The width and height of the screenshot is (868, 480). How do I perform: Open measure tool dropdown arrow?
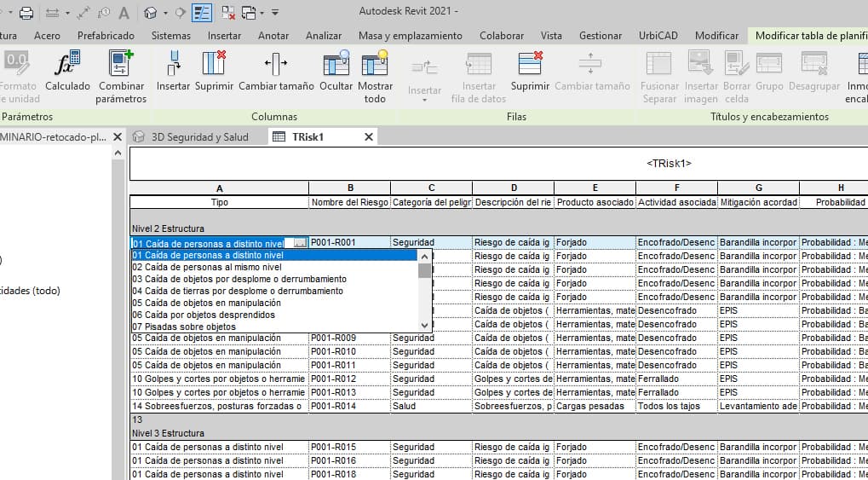coord(67,13)
